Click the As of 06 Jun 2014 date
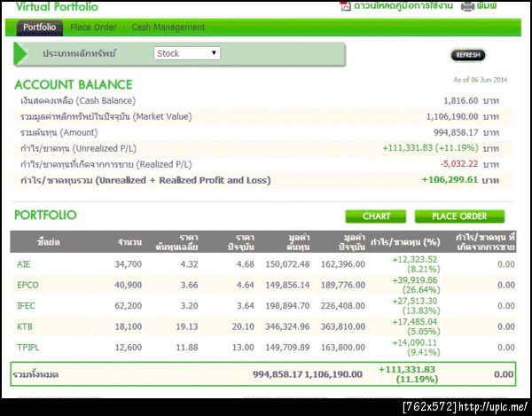The width and height of the screenshot is (532, 416). [x=481, y=80]
